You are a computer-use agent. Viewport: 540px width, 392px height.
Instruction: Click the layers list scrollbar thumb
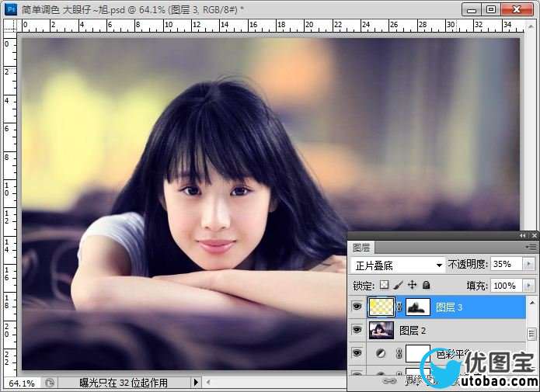tap(531, 334)
